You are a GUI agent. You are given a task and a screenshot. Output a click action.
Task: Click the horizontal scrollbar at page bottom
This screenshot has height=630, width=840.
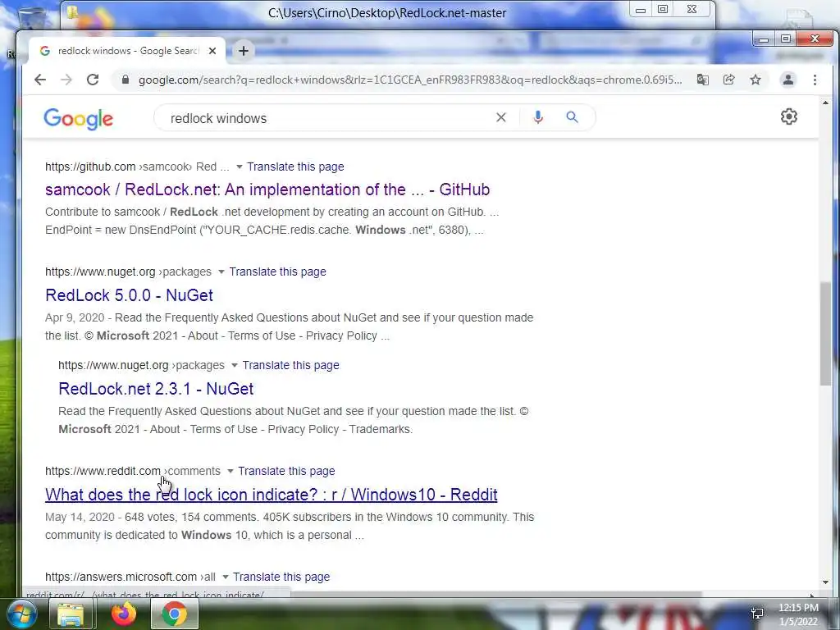[495, 594]
